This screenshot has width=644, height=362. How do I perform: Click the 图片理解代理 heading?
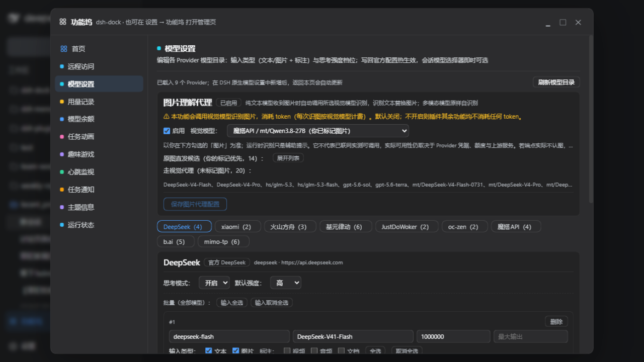tap(188, 103)
